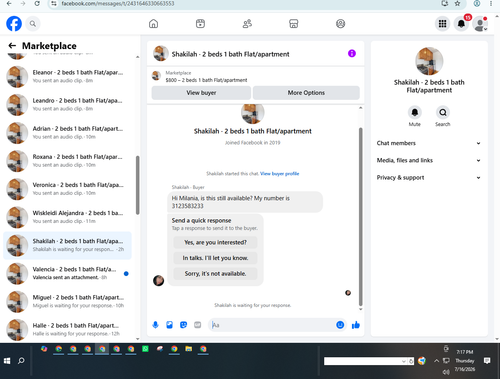Expand Privacy & support section
This screenshot has height=379, width=500.
429,178
